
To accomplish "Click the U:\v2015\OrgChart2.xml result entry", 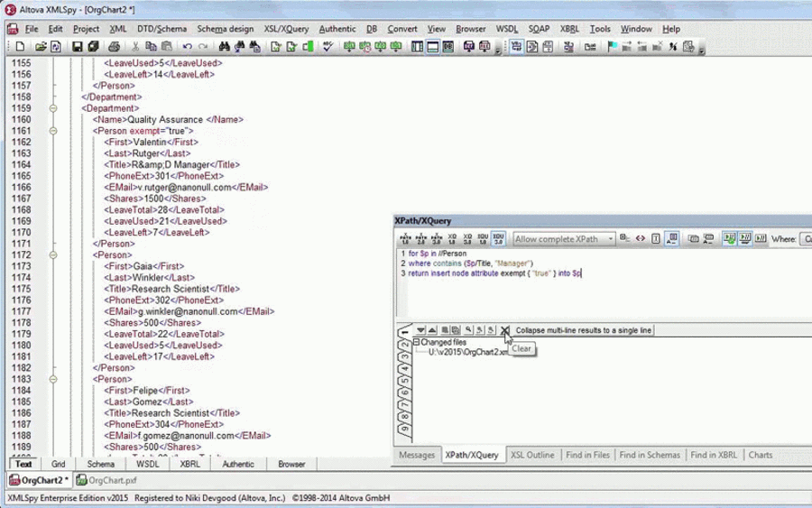I will pyautogui.click(x=467, y=352).
